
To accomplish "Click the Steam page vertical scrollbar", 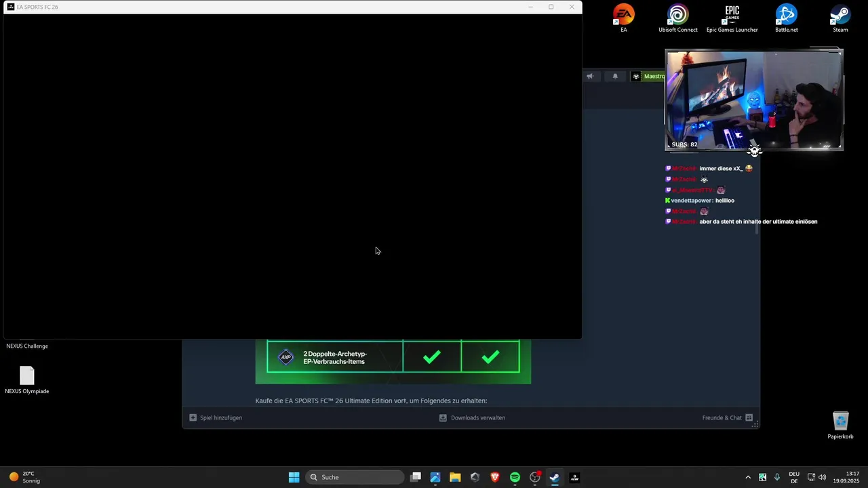I will 757,229.
